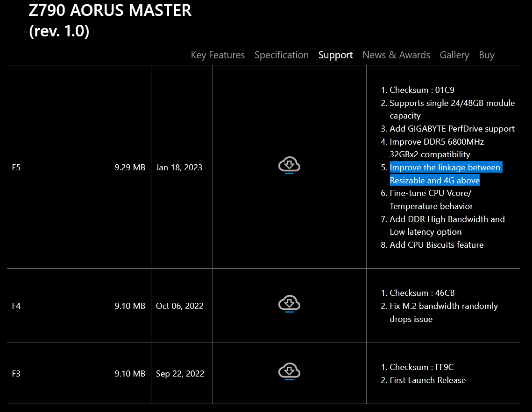
Task: Open the Gallery tab
Action: (454, 55)
